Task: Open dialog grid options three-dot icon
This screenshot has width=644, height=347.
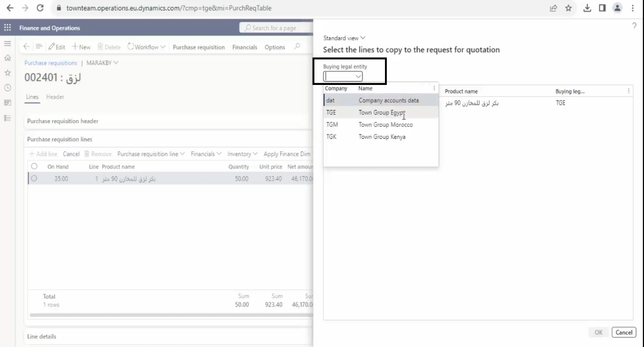Action: [629, 91]
